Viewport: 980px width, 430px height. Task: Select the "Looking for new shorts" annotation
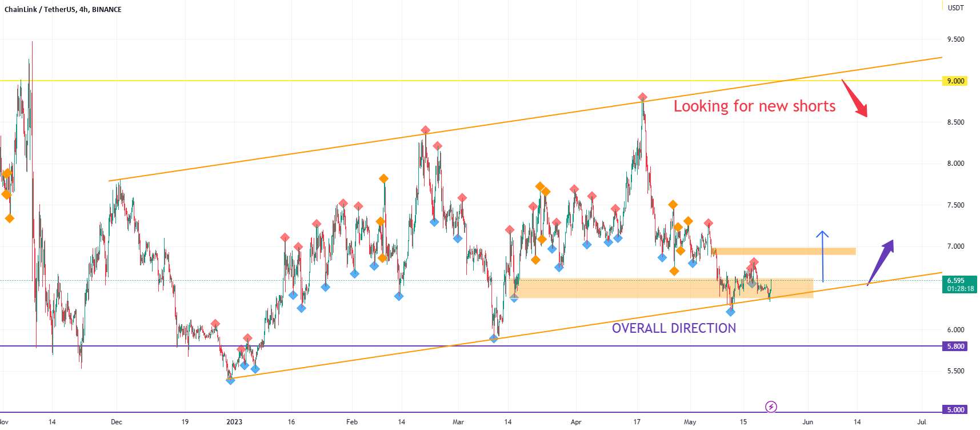click(754, 106)
